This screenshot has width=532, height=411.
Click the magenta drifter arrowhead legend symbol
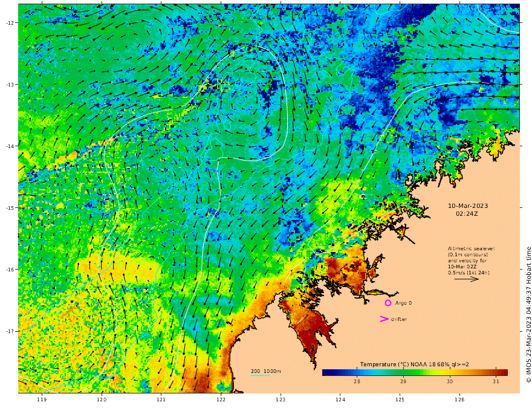tap(384, 319)
